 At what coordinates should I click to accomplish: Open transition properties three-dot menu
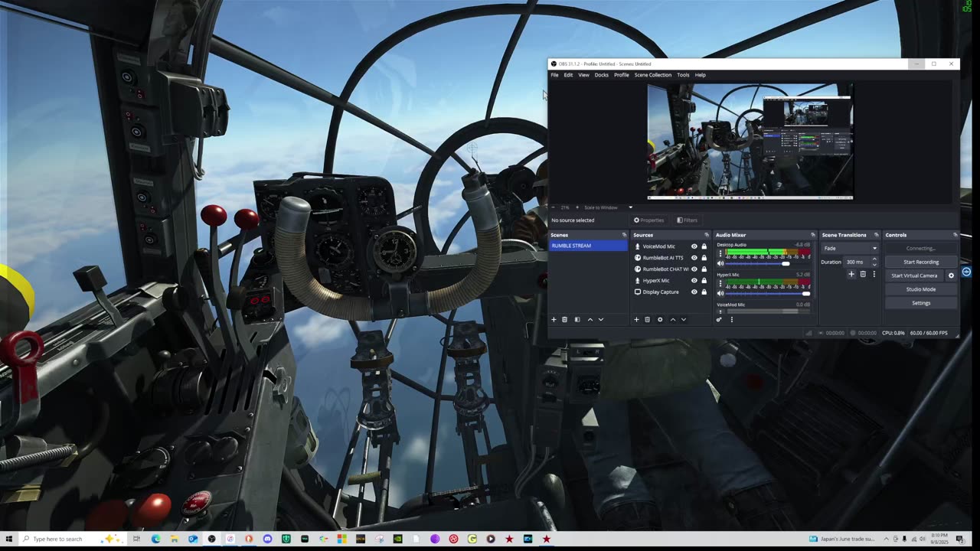[x=874, y=274]
